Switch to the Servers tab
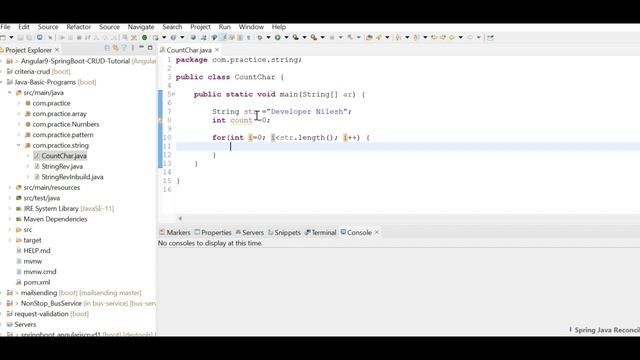The width and height of the screenshot is (640, 360). (249, 232)
